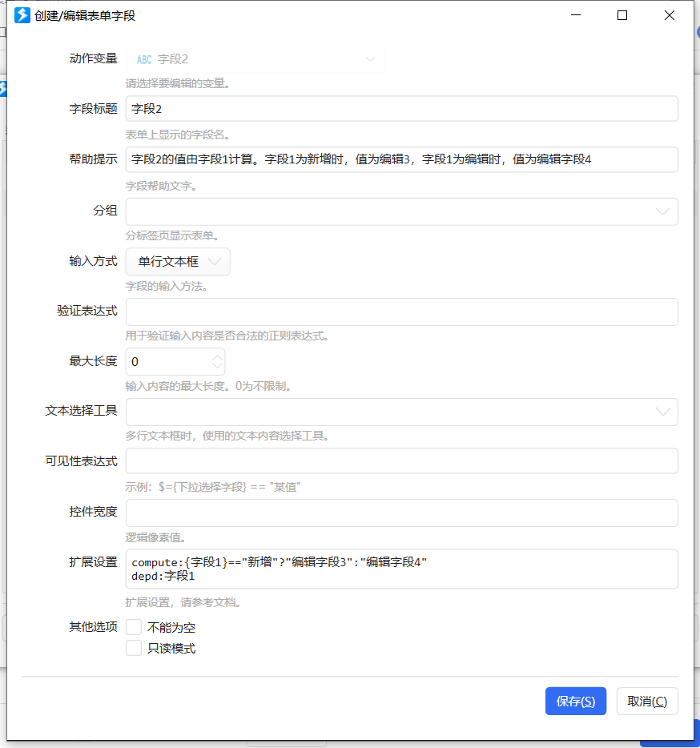Click the 扩展设置 text area
This screenshot has height=748, width=700.
coord(401,569)
